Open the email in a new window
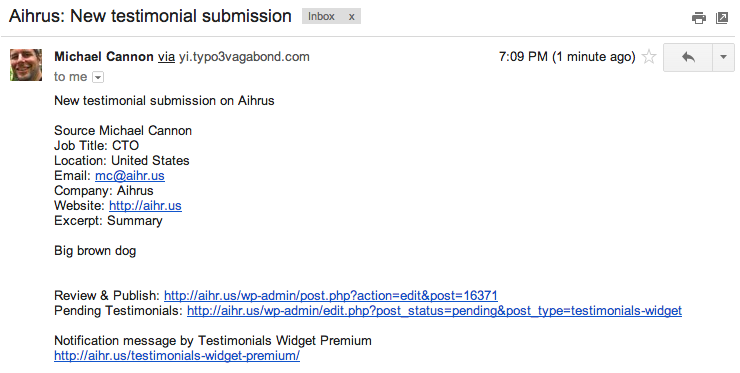Image resolution: width=740 pixels, height=373 pixels. click(722, 18)
